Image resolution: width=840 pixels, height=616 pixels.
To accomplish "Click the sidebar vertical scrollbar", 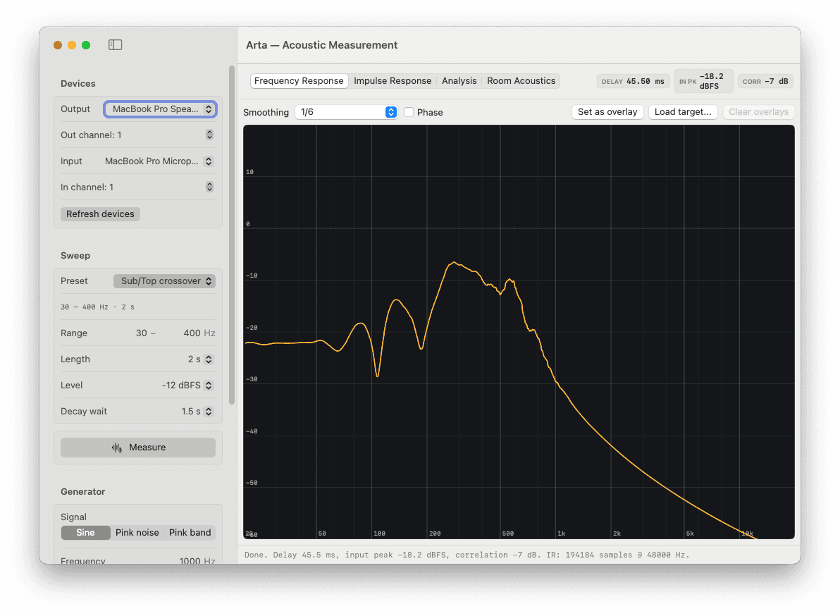I will tap(231, 235).
